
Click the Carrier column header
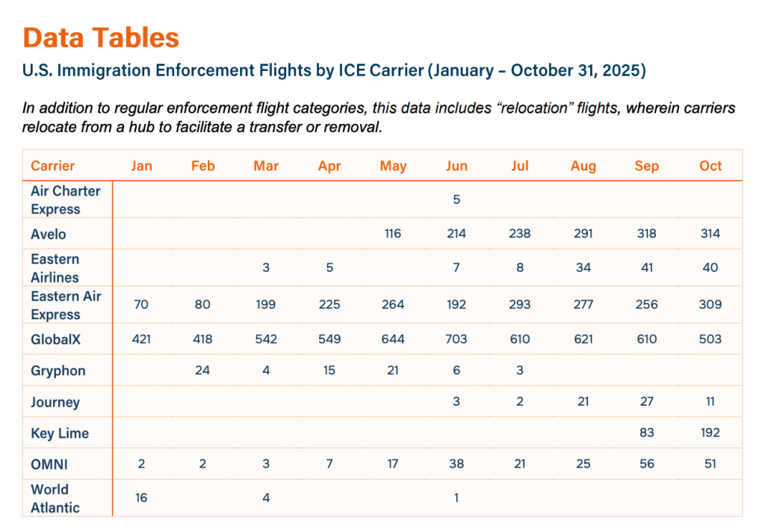point(52,166)
